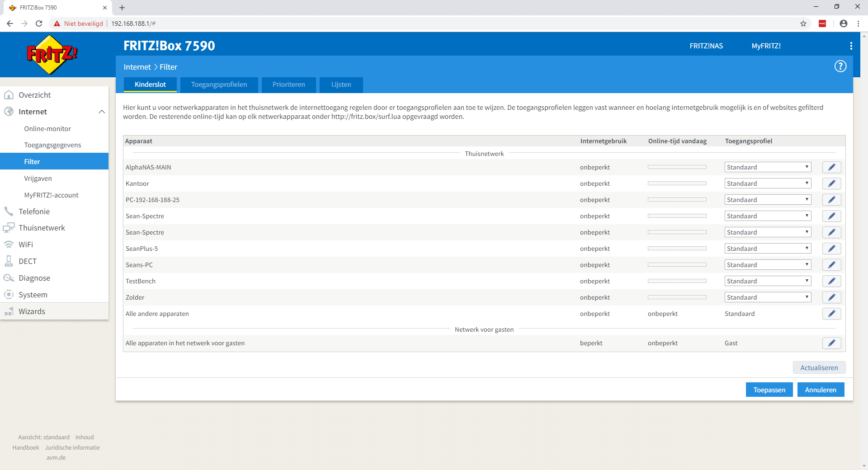868x470 pixels.
Task: Switch to the Toegangsprofielen tab
Action: 219,85
